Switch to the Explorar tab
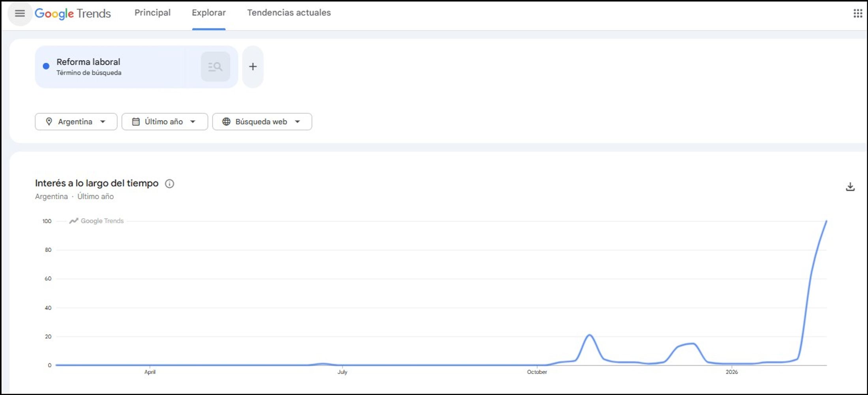 point(209,13)
